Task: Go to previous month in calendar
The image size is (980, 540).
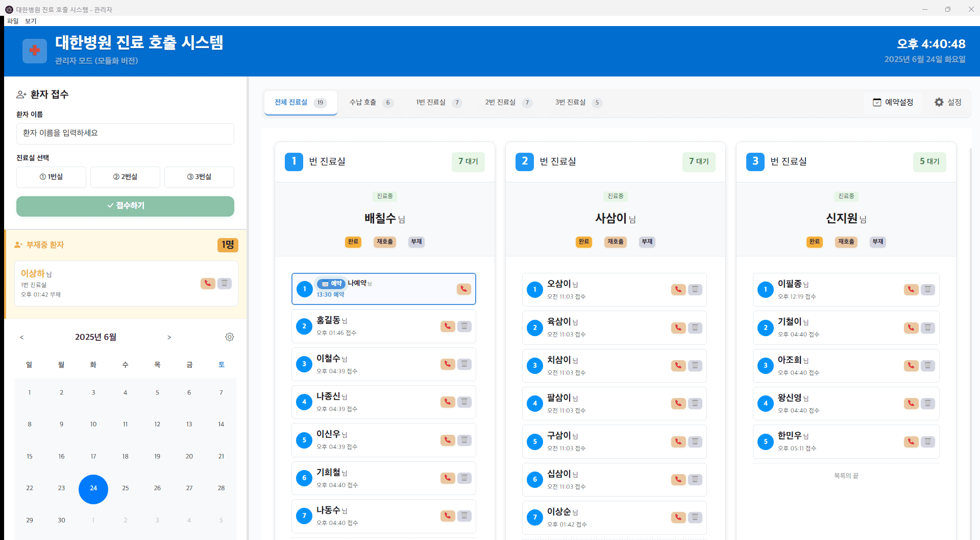Action: (x=22, y=337)
